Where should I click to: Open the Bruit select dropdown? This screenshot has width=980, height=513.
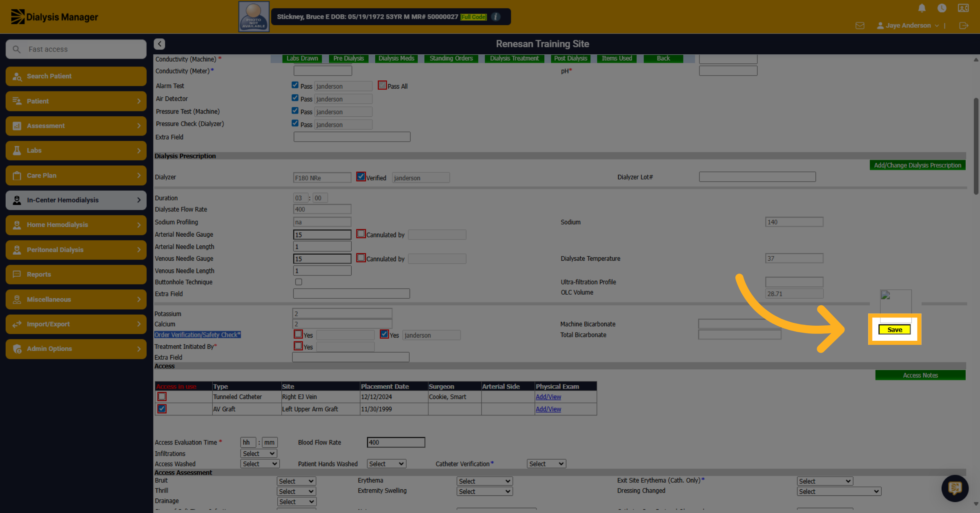click(296, 481)
